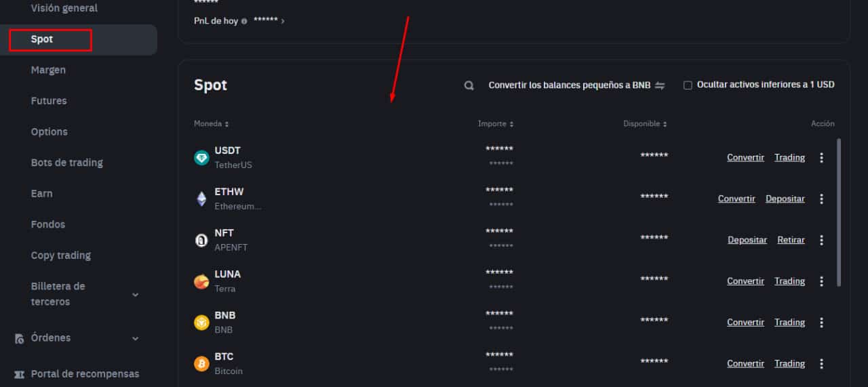868x387 pixels.
Task: Open more options menu for ETHW row
Action: pos(821,199)
